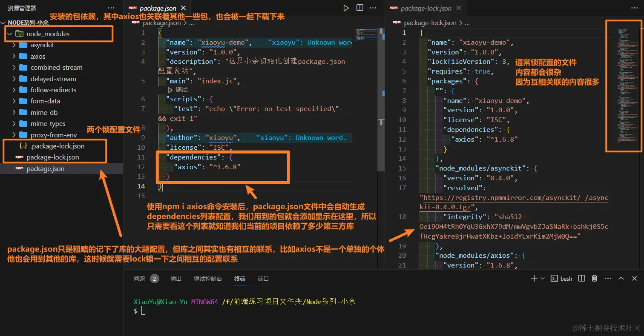Click package-lock.json breadcrumb in right editor

click(430, 23)
